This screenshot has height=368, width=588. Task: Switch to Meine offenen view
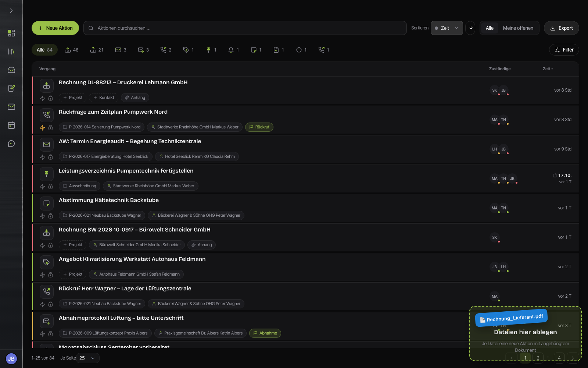518,28
